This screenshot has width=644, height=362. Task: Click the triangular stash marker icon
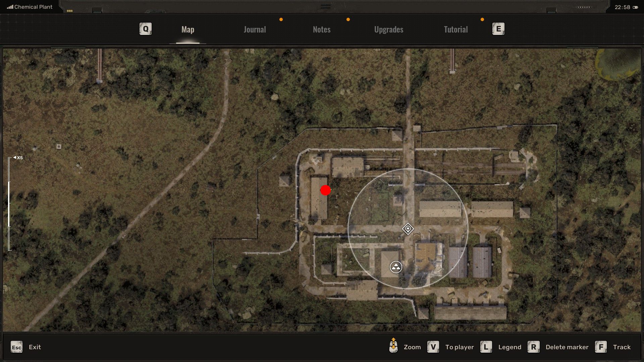pyautogui.click(x=396, y=267)
